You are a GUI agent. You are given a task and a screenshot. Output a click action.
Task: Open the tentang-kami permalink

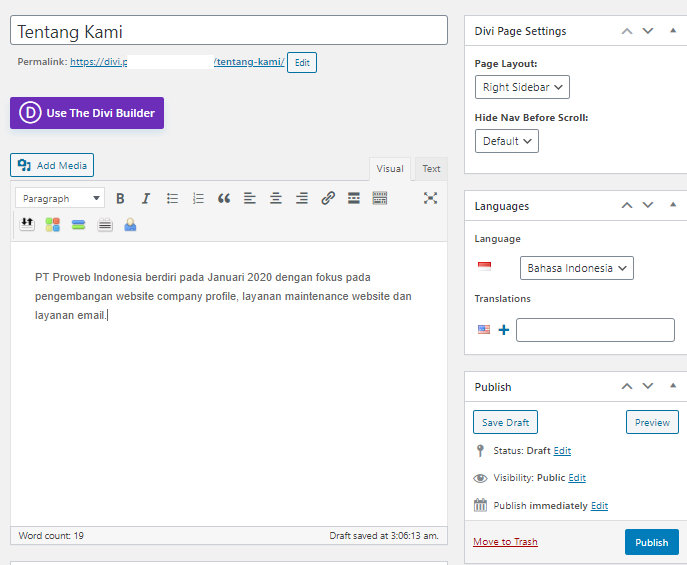[x=249, y=62]
